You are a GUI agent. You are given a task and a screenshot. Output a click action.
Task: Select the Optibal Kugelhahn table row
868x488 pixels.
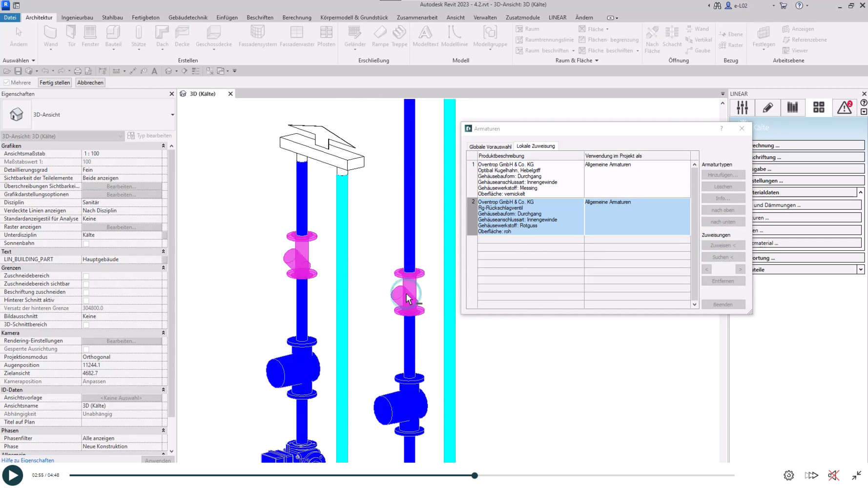(x=530, y=179)
